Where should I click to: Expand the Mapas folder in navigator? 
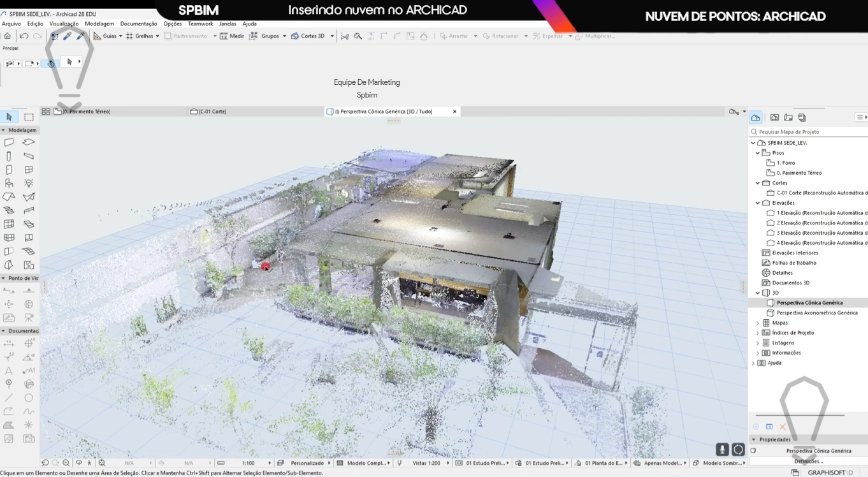pos(758,323)
